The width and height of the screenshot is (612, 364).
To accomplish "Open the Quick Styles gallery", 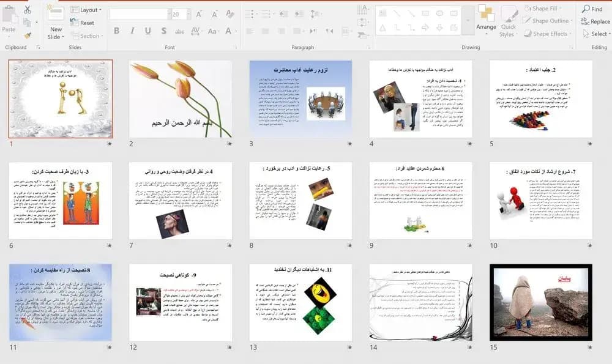I will (x=508, y=22).
